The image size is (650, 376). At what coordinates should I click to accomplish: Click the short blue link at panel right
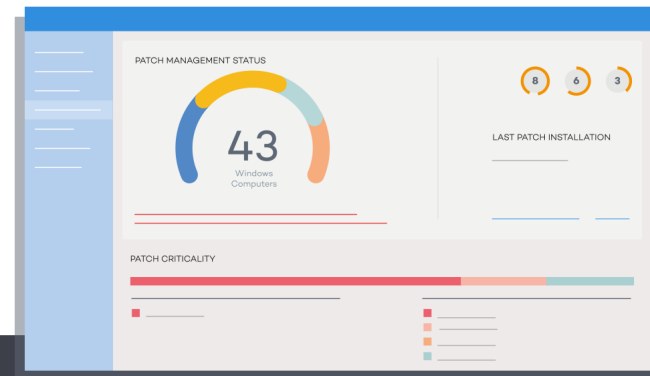612,218
